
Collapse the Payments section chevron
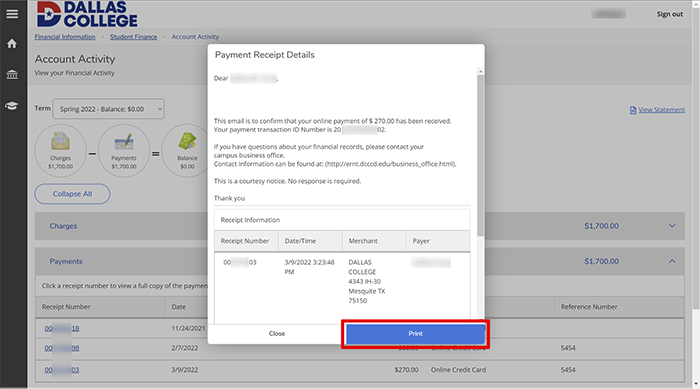point(672,261)
